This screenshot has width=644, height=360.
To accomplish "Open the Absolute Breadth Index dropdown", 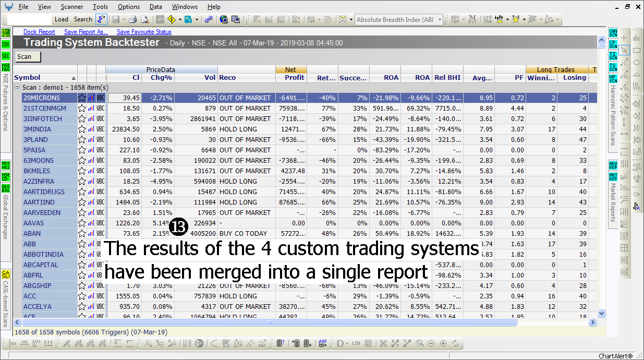I will [440, 20].
